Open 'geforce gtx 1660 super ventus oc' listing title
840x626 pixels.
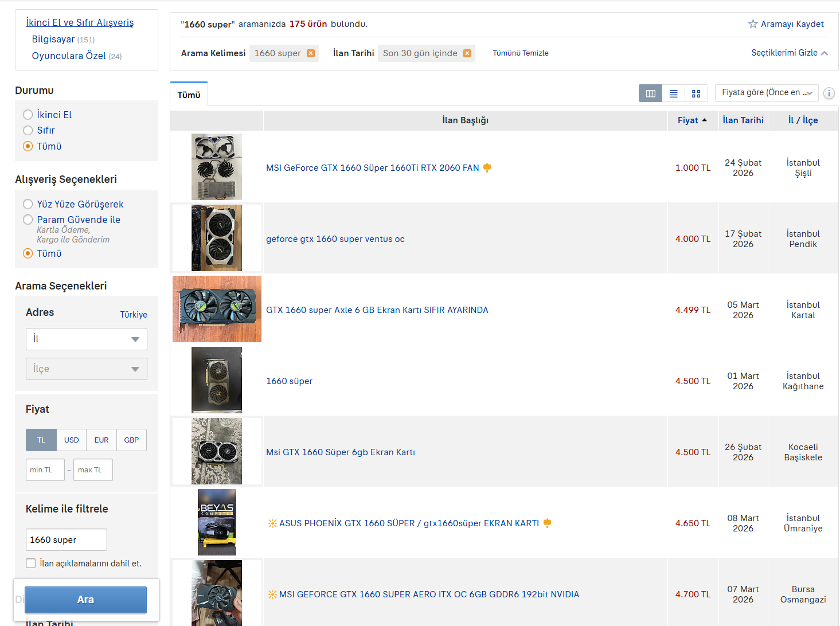click(x=335, y=239)
